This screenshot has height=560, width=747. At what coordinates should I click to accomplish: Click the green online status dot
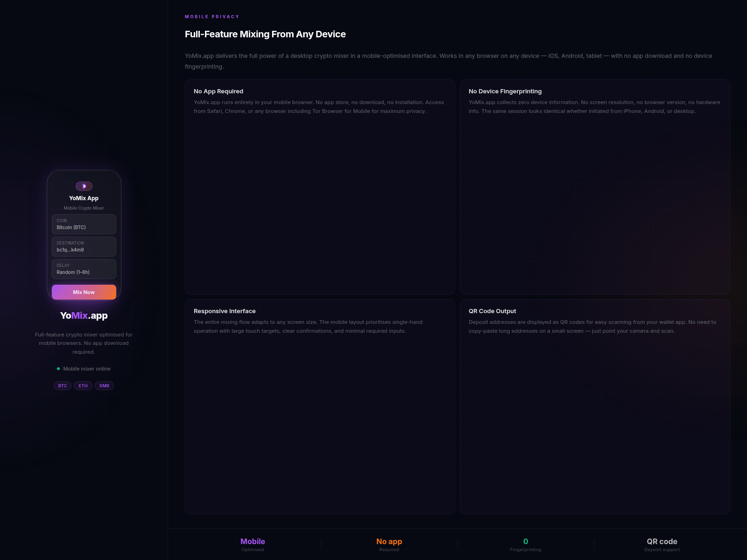click(x=58, y=369)
